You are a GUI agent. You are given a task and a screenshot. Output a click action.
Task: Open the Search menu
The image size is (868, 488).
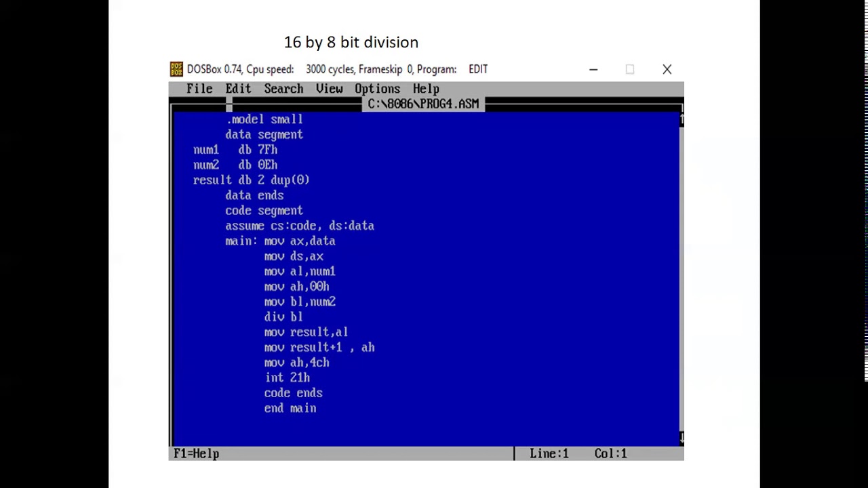[x=283, y=89]
